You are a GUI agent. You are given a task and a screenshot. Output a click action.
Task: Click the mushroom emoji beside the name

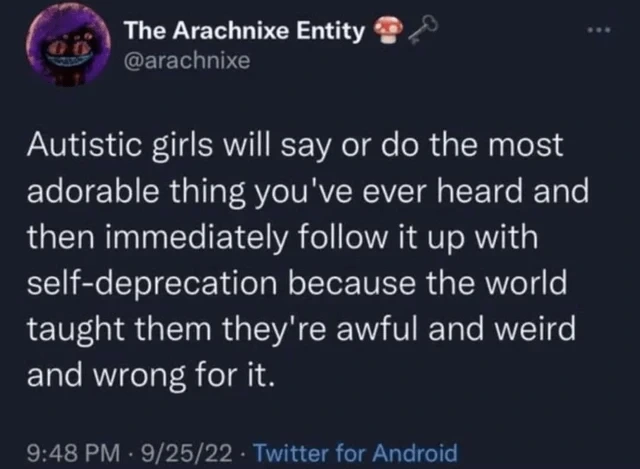[x=388, y=30]
